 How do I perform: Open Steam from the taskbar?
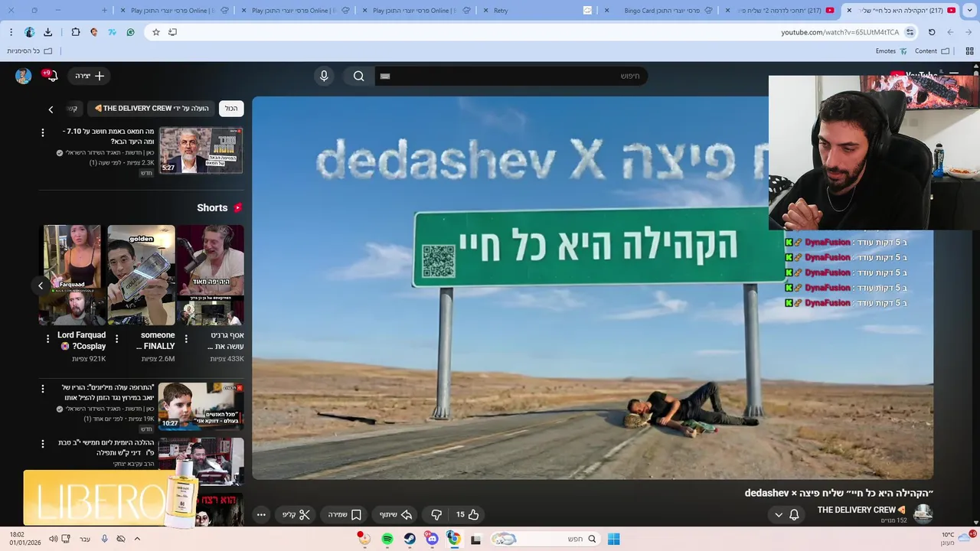click(x=410, y=539)
